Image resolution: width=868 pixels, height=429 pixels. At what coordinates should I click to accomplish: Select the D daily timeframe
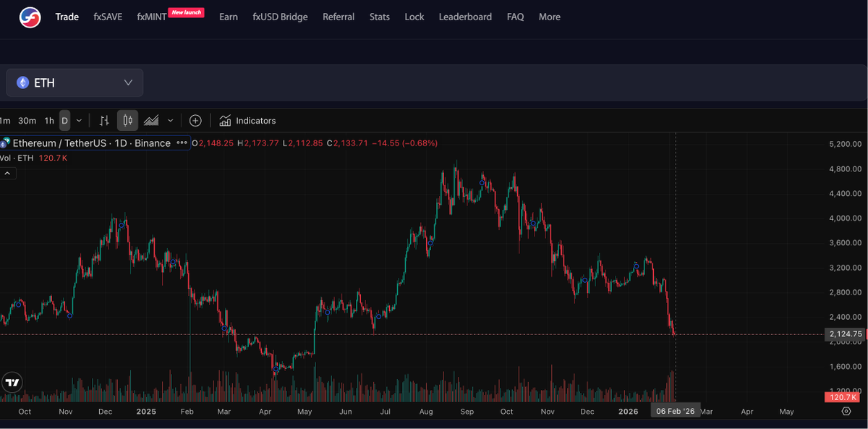tap(64, 121)
